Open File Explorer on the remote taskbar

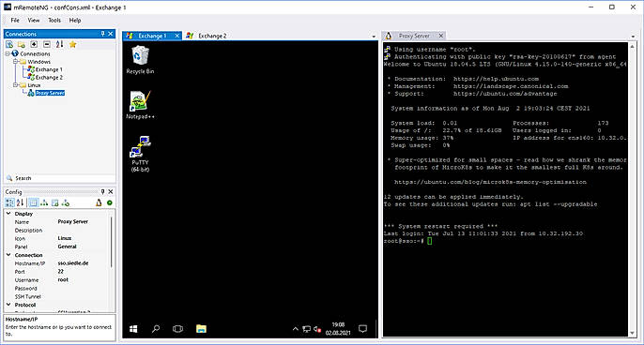[201, 328]
